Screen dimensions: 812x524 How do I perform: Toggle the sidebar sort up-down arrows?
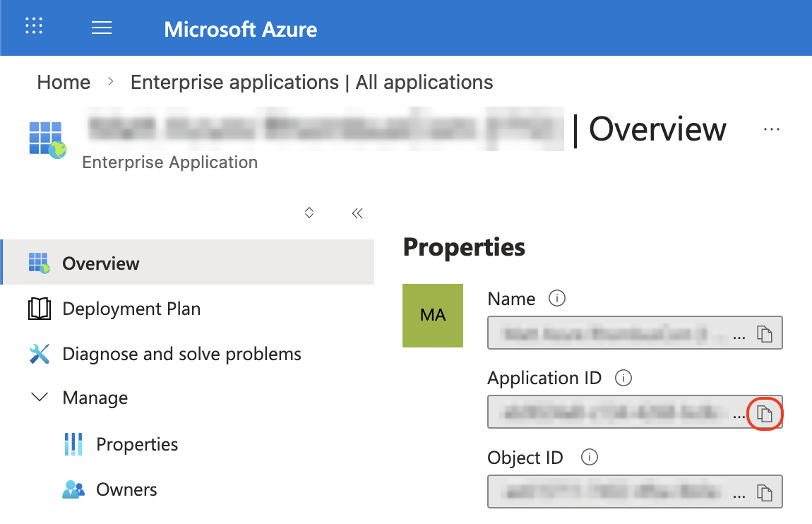pos(309,213)
